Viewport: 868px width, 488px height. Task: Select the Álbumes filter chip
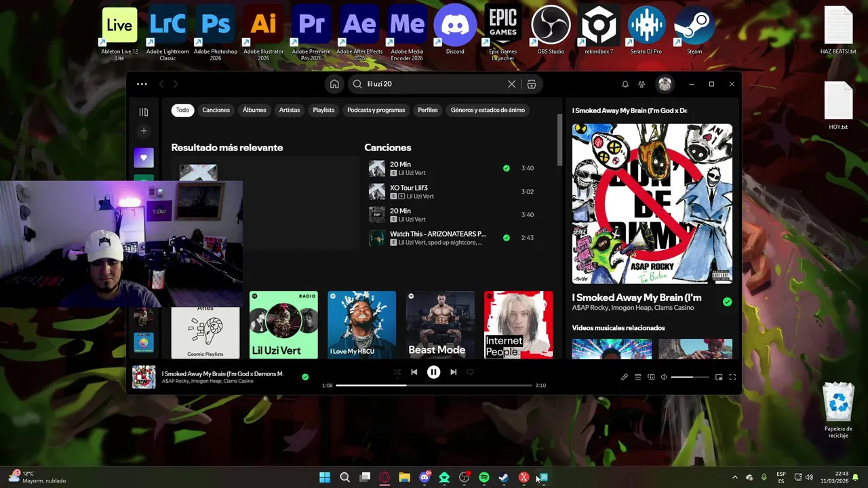(x=254, y=110)
